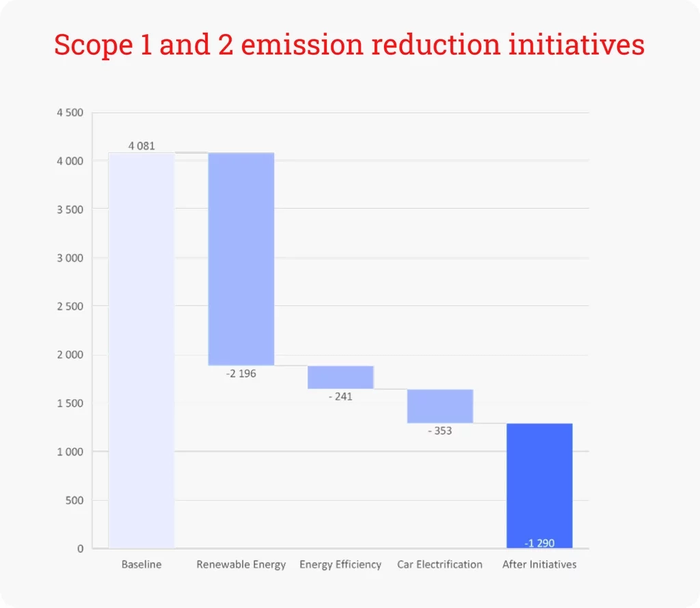
Task: Select the Car Electrification axis label
Action: [x=440, y=564]
